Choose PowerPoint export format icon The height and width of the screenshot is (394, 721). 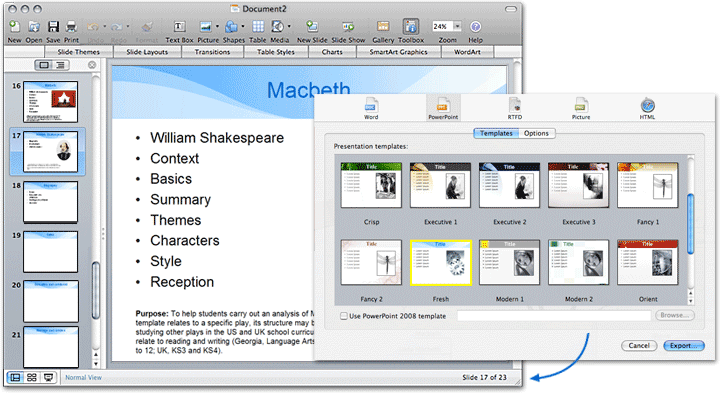tap(443, 106)
